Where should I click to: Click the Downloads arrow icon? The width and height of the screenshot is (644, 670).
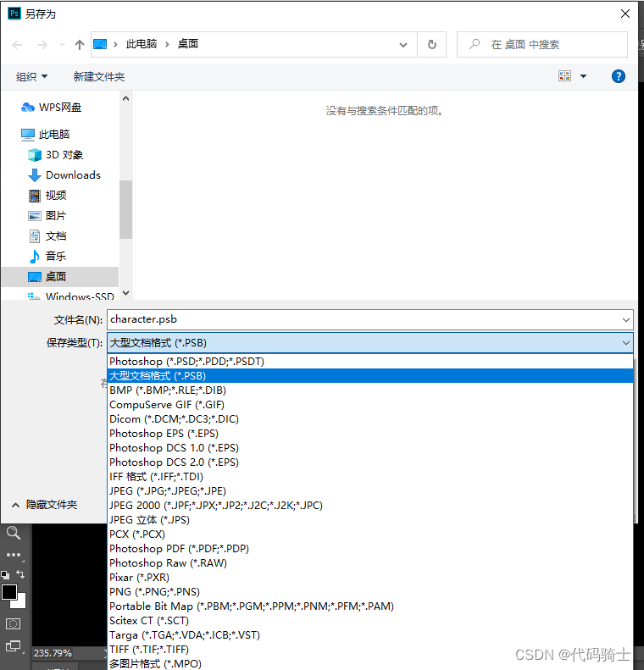(x=35, y=175)
